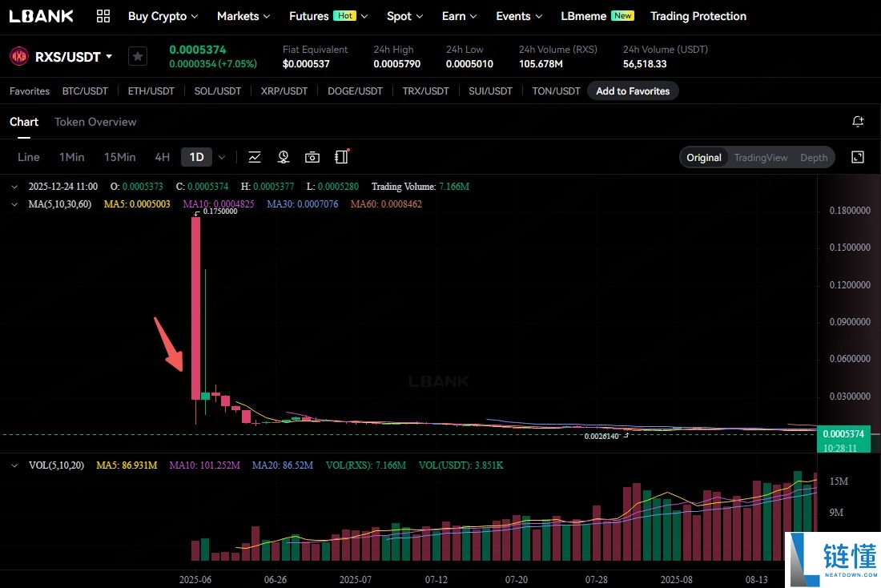Star RXS/USDT as favorite
This screenshot has width=881, height=588.
pos(138,56)
